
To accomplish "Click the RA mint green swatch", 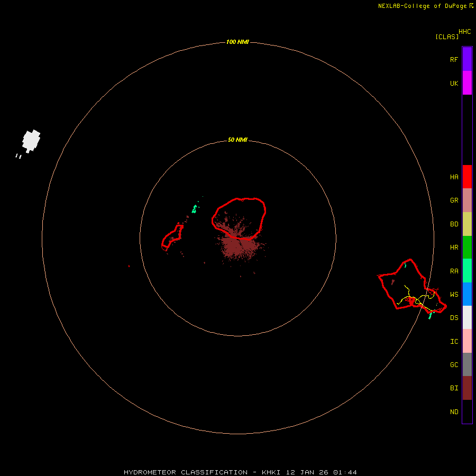I will (467, 271).
